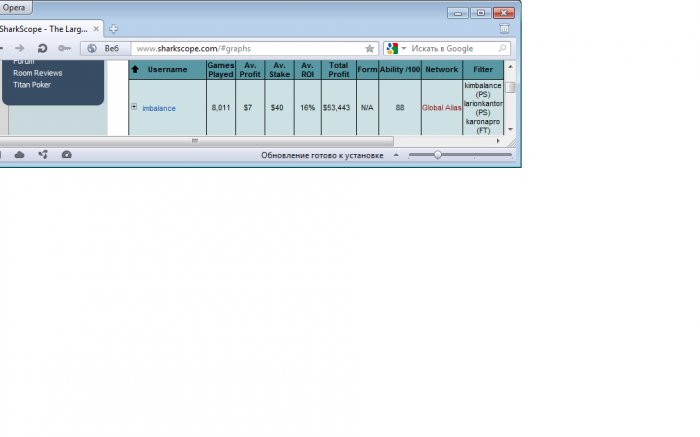Click the Веб site badge
700x437 pixels.
pyautogui.click(x=105, y=48)
